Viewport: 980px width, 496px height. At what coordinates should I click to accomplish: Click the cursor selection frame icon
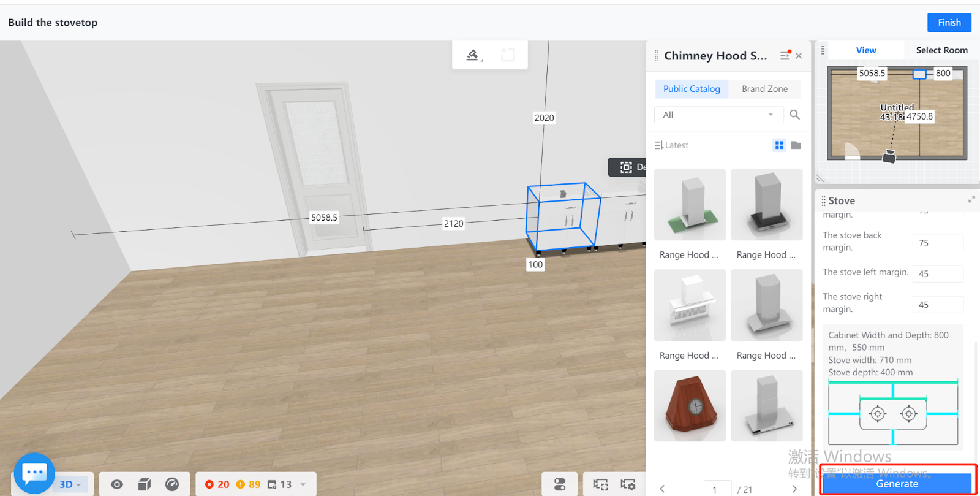point(600,484)
